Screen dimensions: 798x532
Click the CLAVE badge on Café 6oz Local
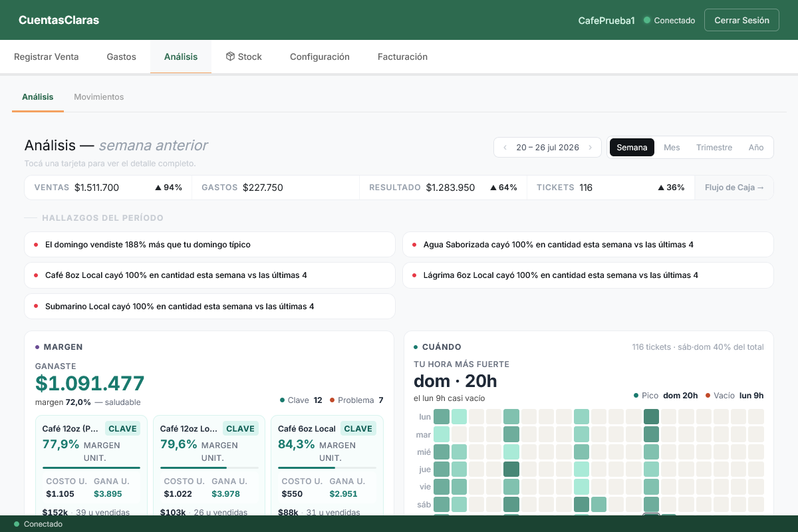[358, 429]
